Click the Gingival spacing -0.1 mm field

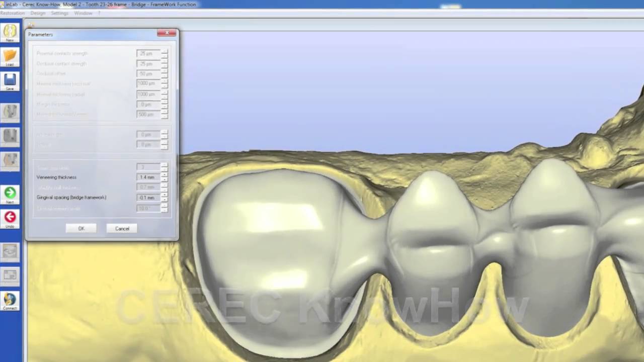(148, 198)
